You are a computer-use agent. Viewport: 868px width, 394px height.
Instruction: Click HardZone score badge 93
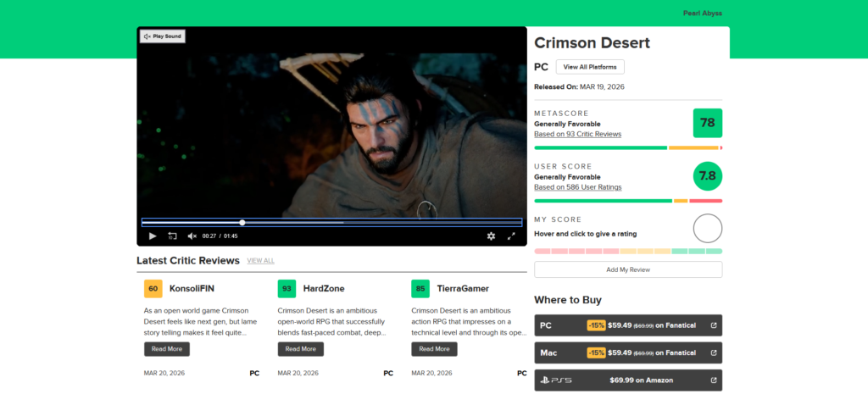(x=287, y=289)
